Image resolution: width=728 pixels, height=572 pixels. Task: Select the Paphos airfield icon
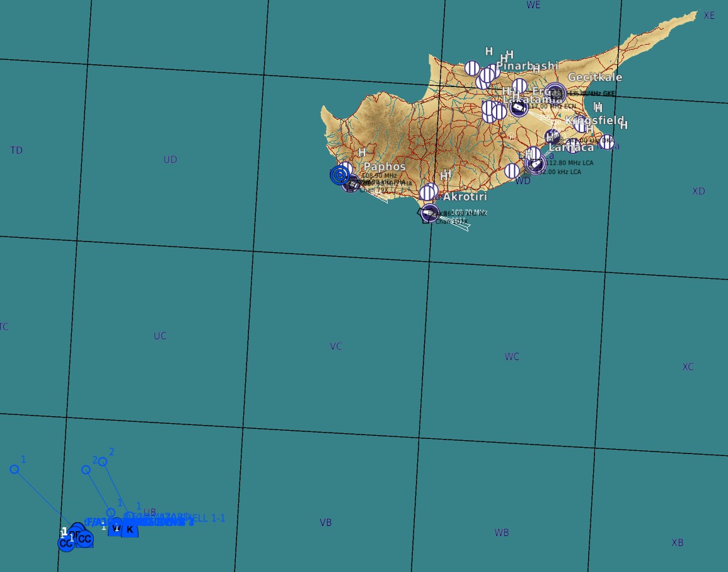[352, 184]
